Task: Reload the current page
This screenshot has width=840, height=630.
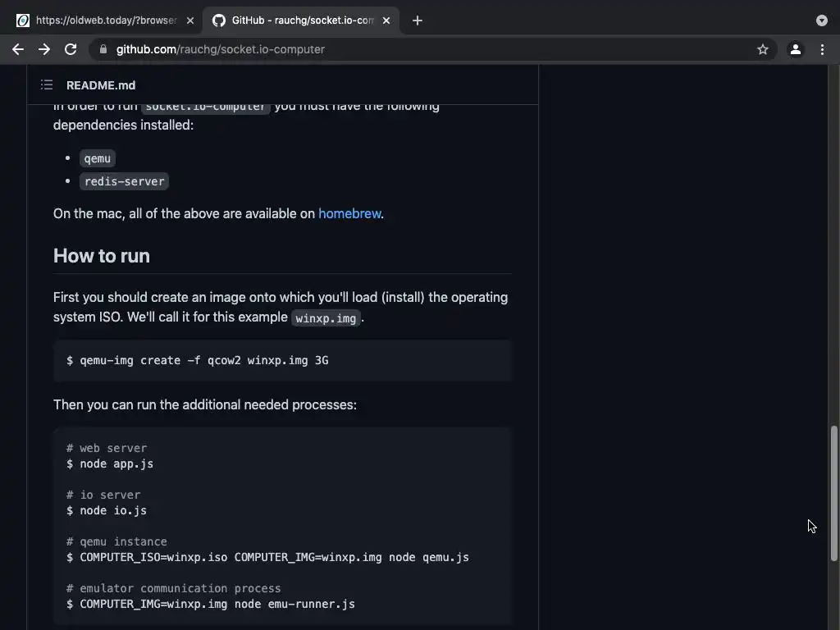Action: coord(71,49)
